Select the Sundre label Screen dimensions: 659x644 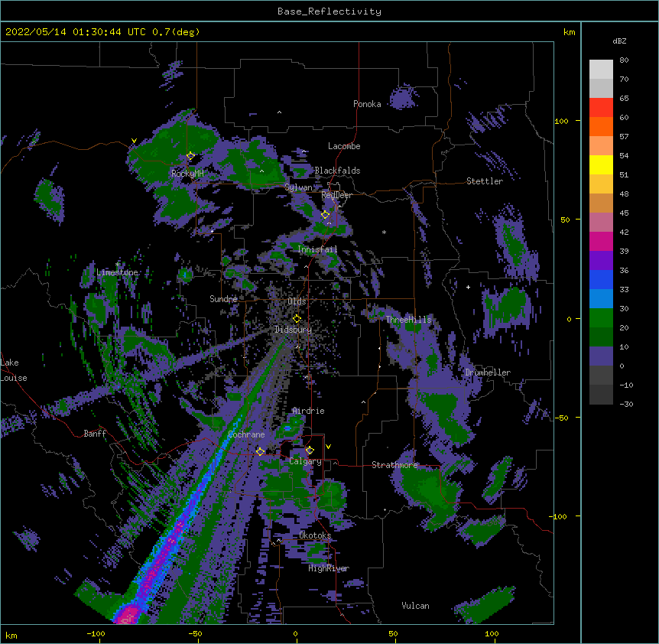223,299
